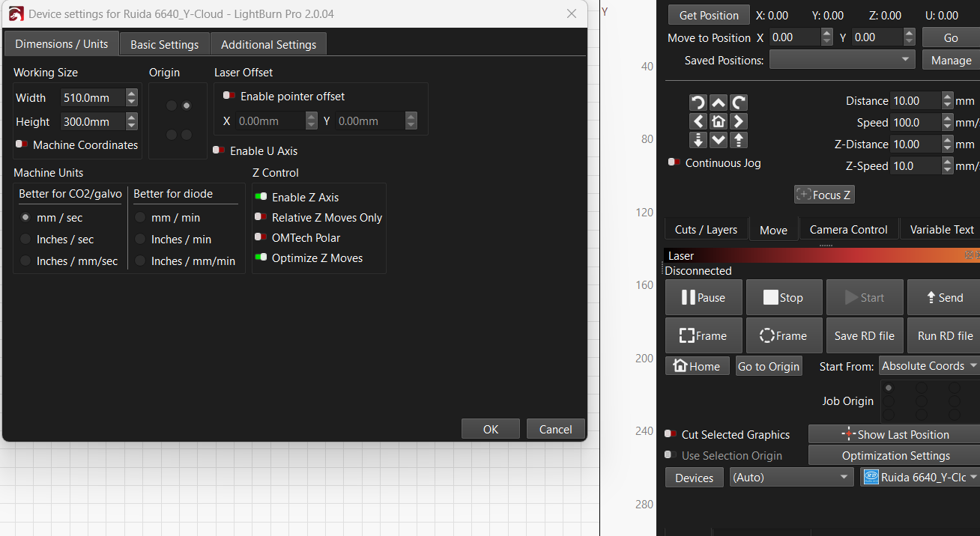Expand the Saved Positions dropdown
Viewport: 980px width, 536px height.
[x=842, y=60]
